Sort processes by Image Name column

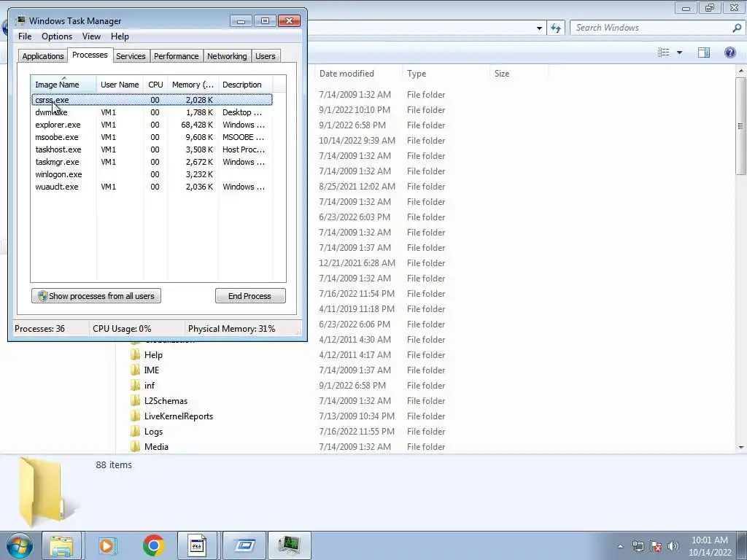coord(63,85)
